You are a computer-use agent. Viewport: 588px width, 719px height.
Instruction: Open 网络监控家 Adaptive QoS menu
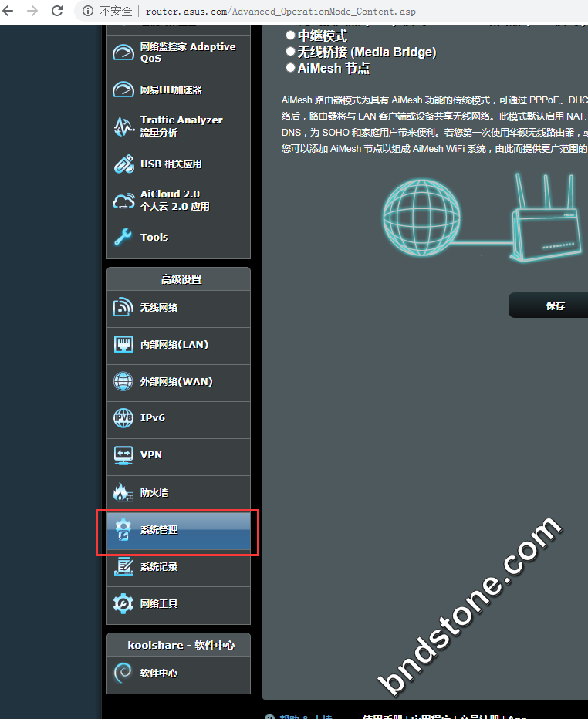click(x=178, y=54)
